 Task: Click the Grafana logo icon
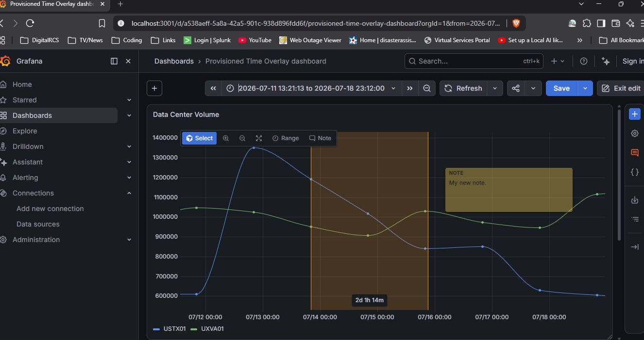click(5, 61)
